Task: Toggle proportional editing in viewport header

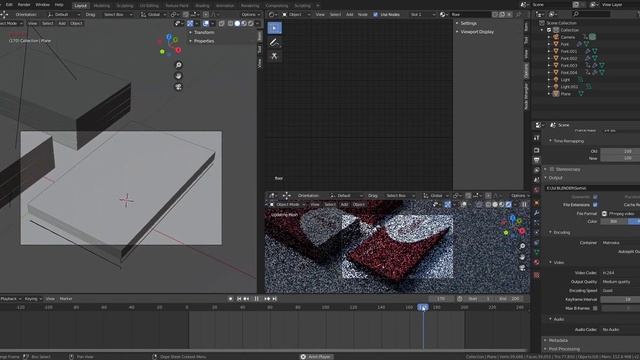Action: (206, 14)
